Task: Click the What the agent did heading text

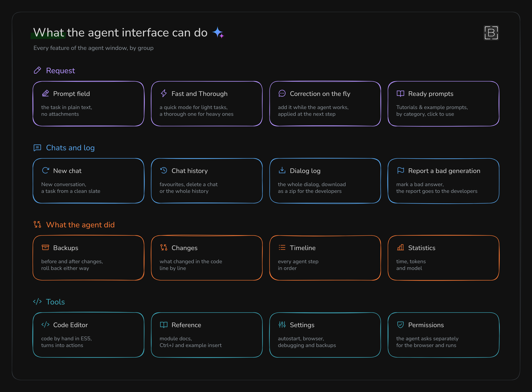Action: tap(80, 225)
